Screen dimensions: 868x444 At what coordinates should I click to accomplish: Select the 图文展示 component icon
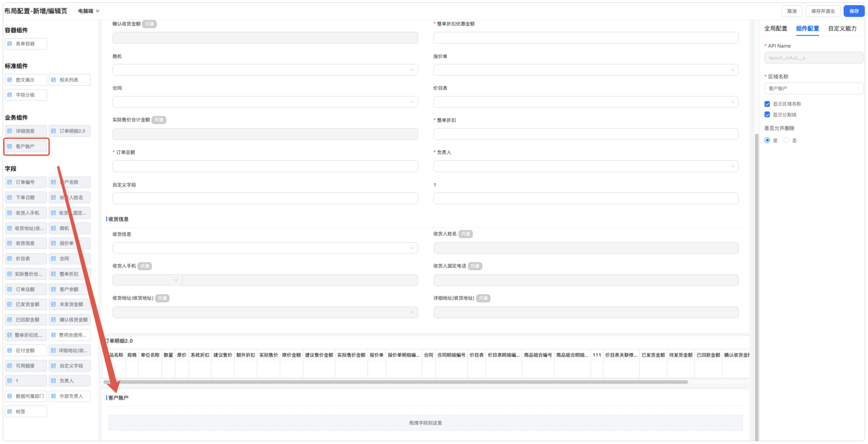point(10,80)
